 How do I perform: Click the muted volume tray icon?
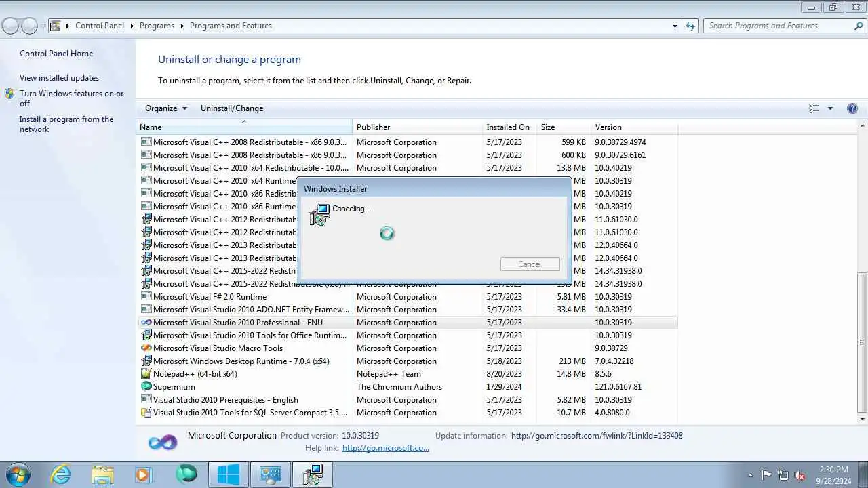[x=800, y=475]
